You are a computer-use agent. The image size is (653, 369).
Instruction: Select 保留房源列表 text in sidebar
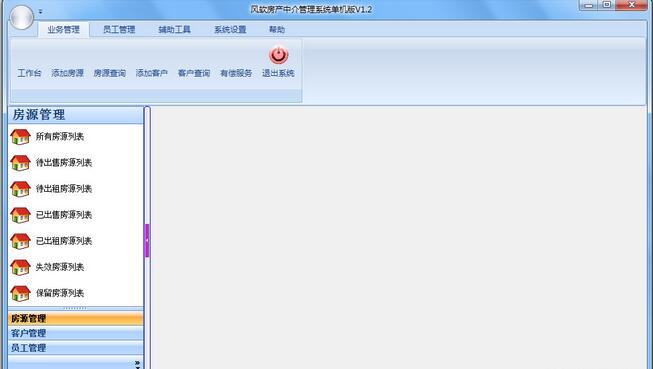pos(60,293)
